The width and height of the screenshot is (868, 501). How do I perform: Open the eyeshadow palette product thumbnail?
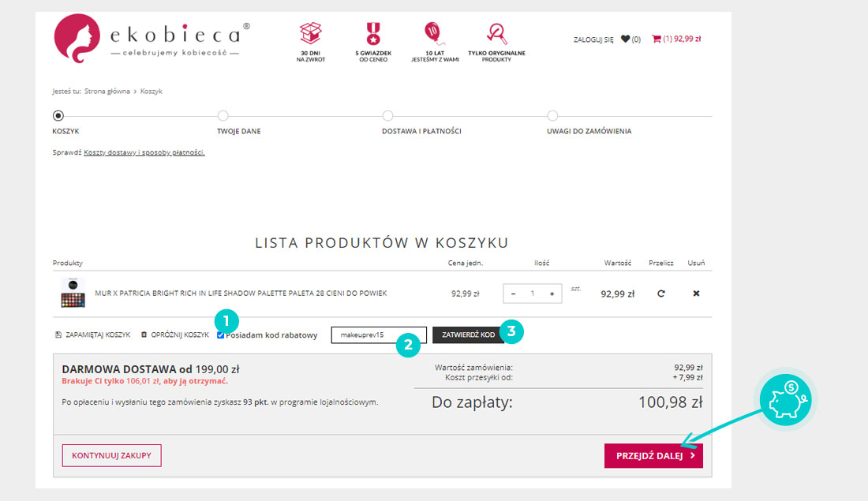tap(73, 293)
